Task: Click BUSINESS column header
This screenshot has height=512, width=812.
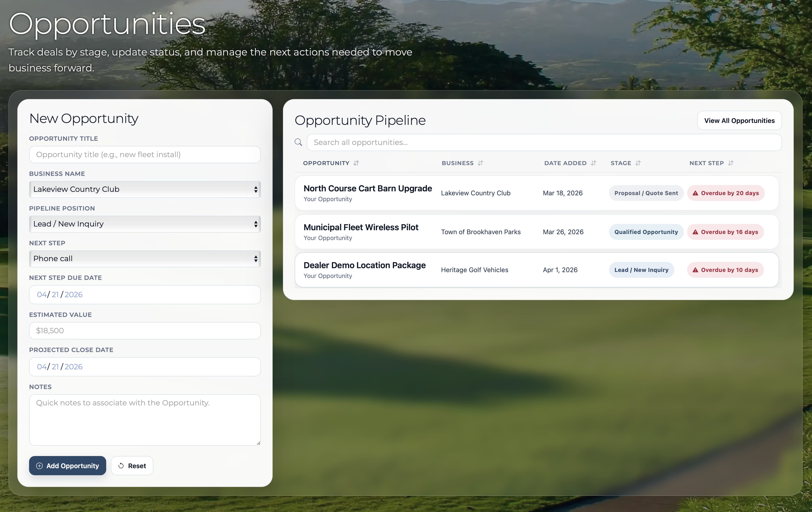Action: point(458,163)
